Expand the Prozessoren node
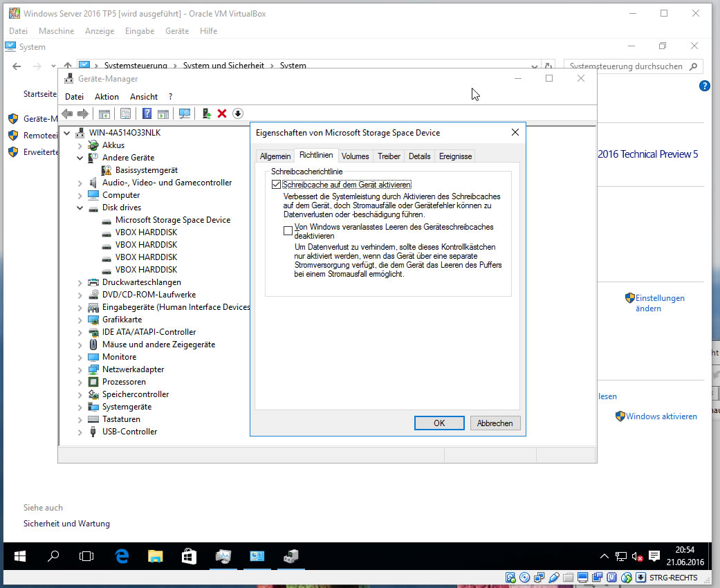The width and height of the screenshot is (720, 588). pyautogui.click(x=80, y=382)
